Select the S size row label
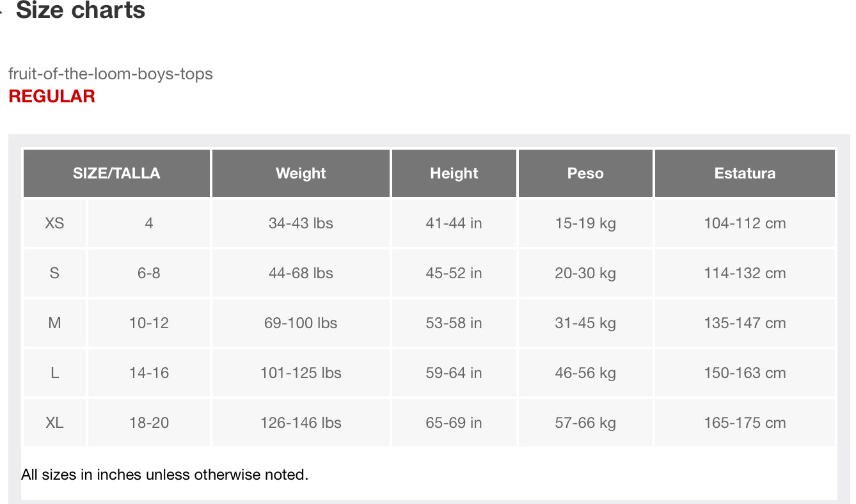856x504 pixels. (x=54, y=273)
